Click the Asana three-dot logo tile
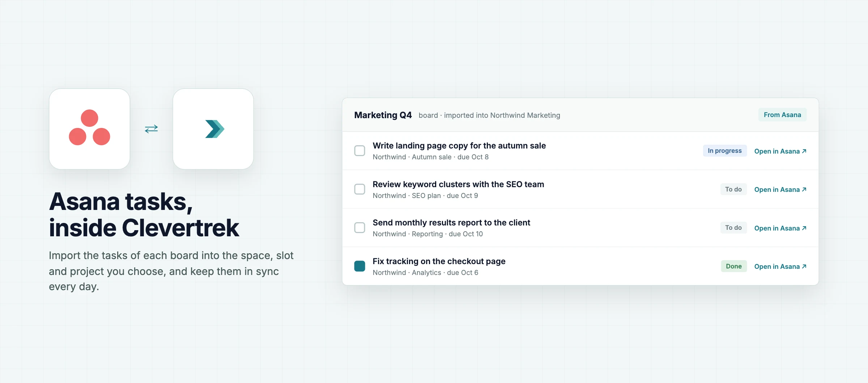868x383 pixels. [89, 129]
